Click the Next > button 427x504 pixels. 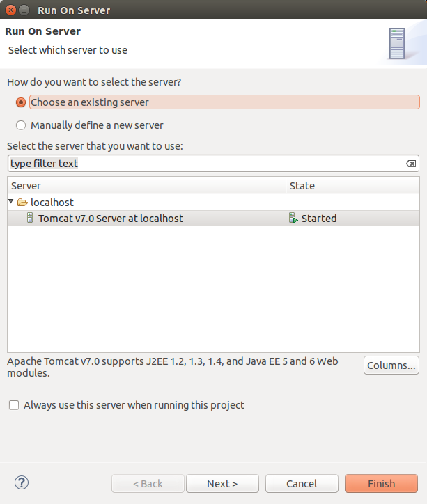tap(222, 483)
